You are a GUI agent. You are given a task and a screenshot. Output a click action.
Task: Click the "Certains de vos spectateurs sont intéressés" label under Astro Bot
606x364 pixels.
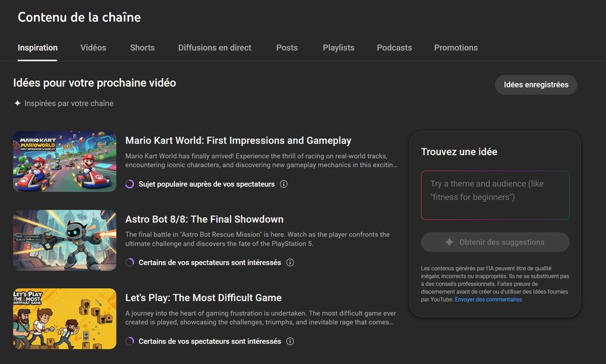pos(210,262)
